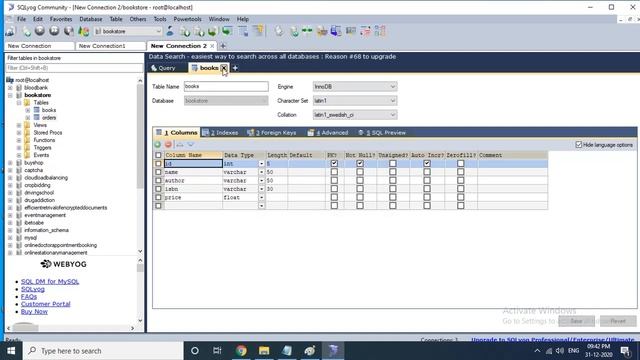Switch to the Query tab
The image size is (640, 360).
pyautogui.click(x=163, y=68)
